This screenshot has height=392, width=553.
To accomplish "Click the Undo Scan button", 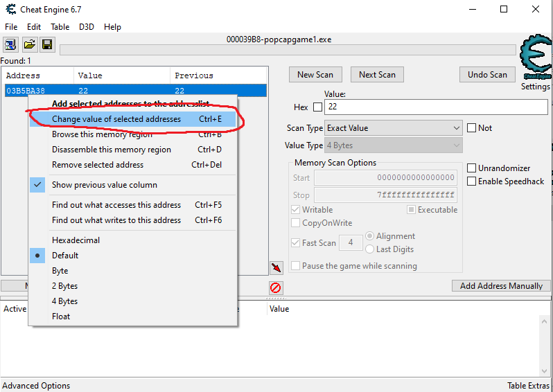I will pyautogui.click(x=487, y=75).
